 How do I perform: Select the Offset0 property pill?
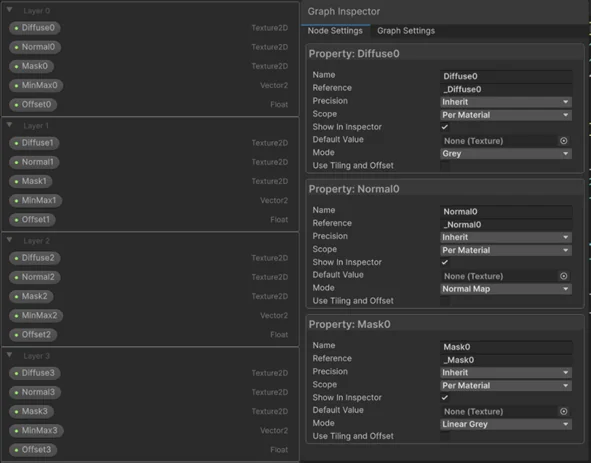[x=33, y=104]
